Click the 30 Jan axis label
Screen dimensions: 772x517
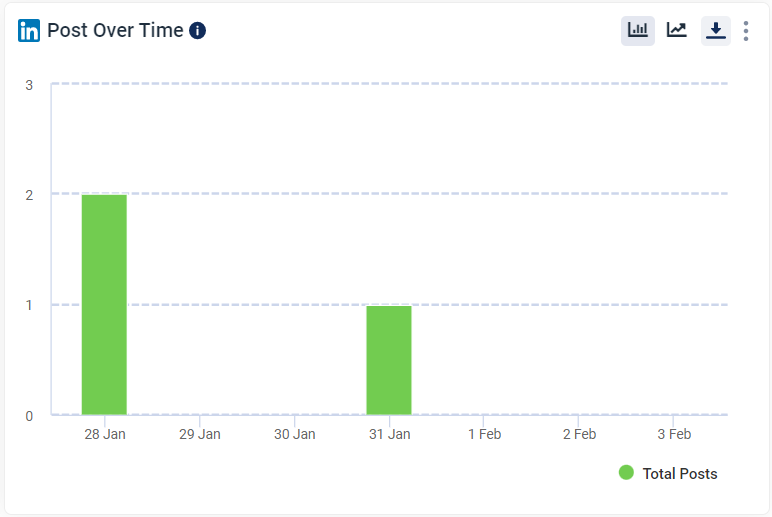(294, 434)
